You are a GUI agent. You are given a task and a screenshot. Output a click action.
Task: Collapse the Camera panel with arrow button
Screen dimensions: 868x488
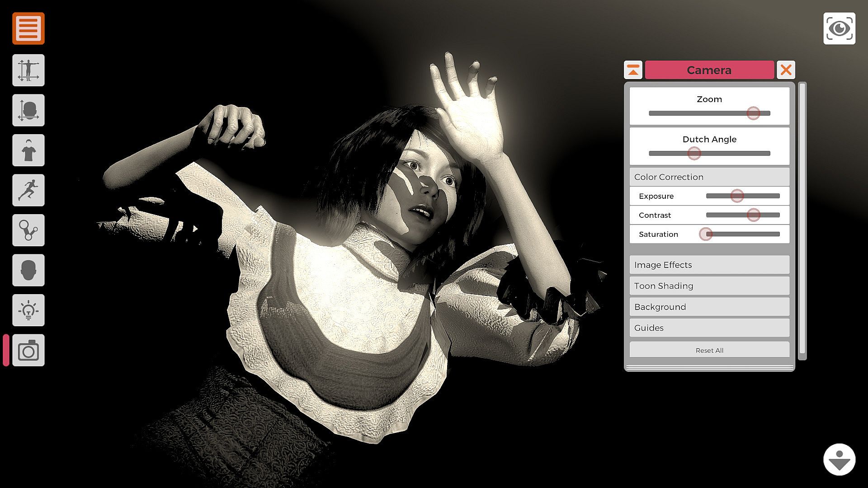click(633, 70)
